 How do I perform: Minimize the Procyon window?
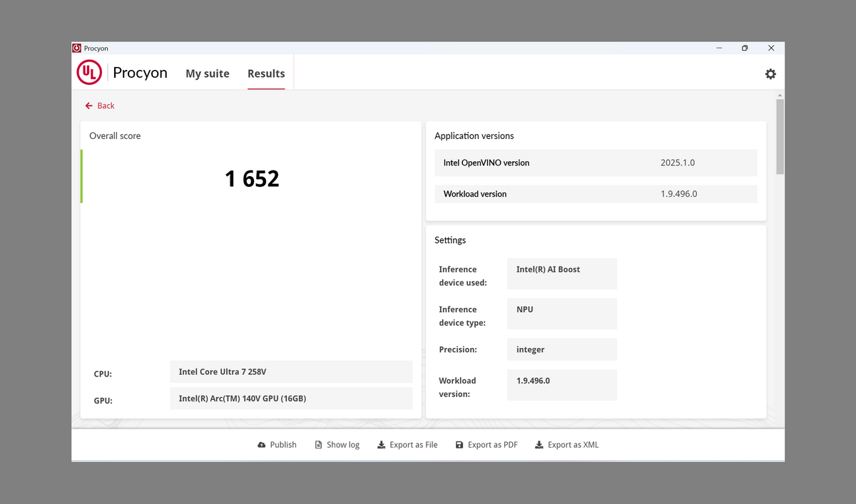[719, 48]
